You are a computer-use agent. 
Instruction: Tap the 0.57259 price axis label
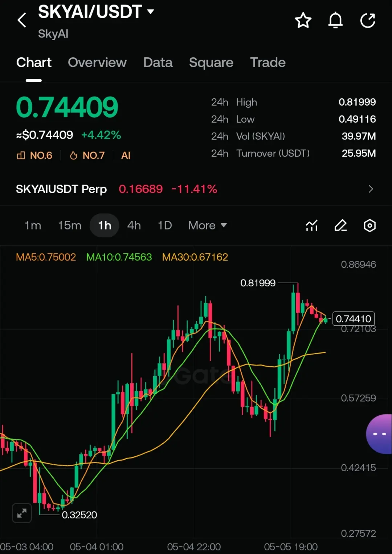pyautogui.click(x=358, y=398)
